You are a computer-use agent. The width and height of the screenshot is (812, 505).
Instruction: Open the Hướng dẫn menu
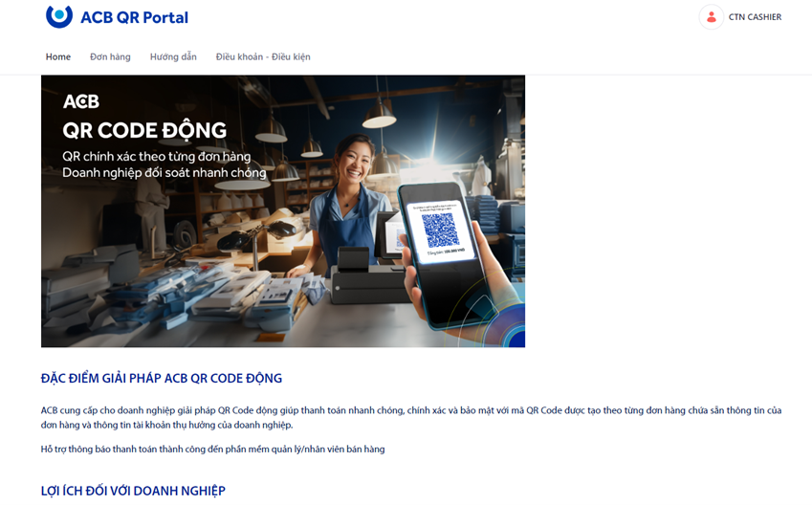[x=173, y=57]
